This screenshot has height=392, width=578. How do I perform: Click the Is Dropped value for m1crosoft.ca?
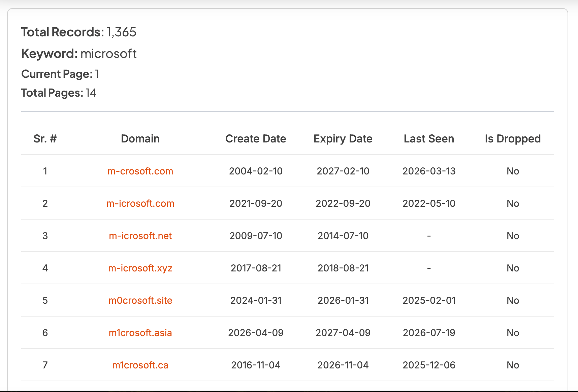click(513, 365)
